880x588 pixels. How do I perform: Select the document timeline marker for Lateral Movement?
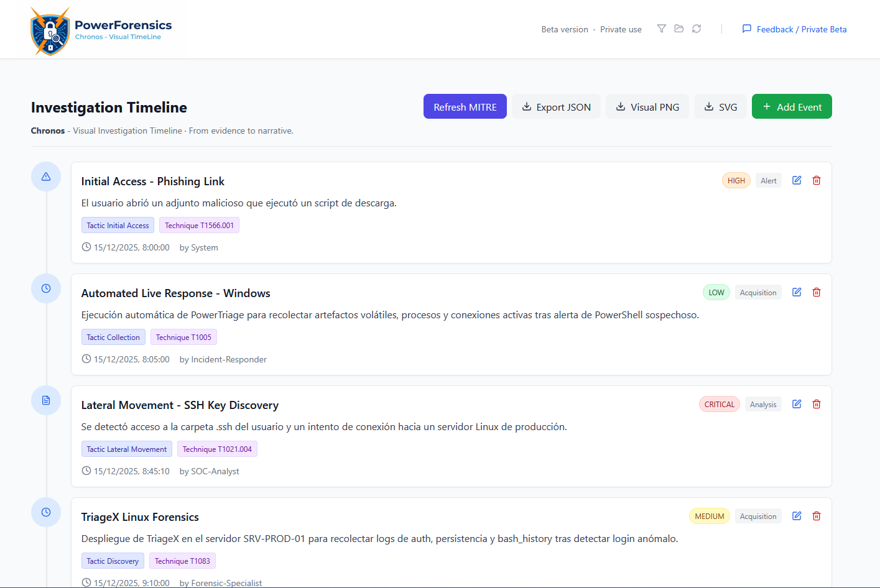click(46, 400)
